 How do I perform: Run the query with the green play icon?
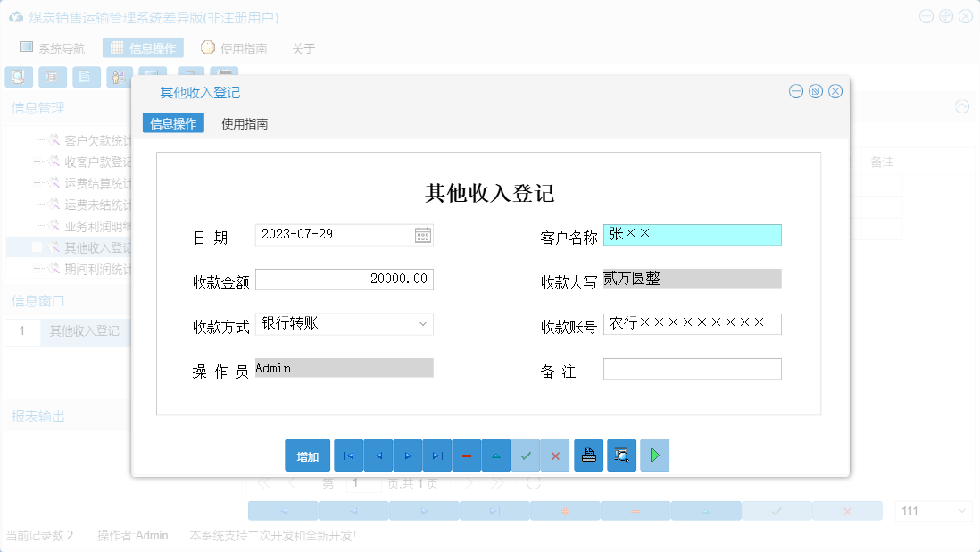pyautogui.click(x=654, y=455)
